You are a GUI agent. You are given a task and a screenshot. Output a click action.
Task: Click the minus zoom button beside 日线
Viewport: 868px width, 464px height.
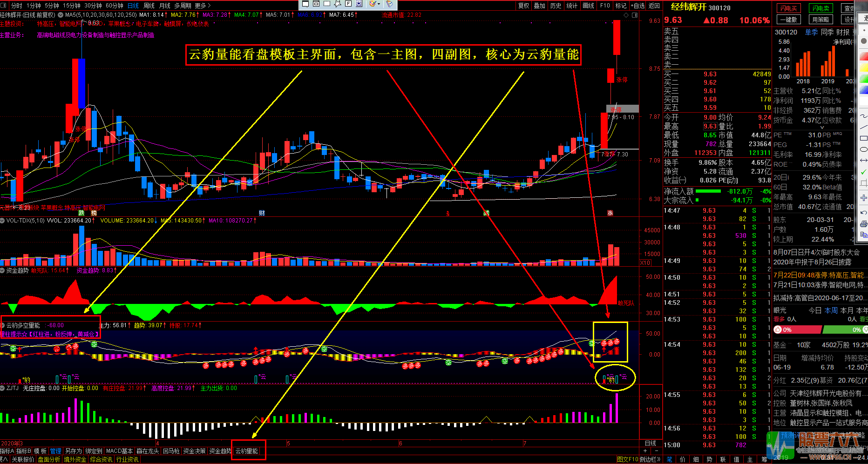[657, 451]
